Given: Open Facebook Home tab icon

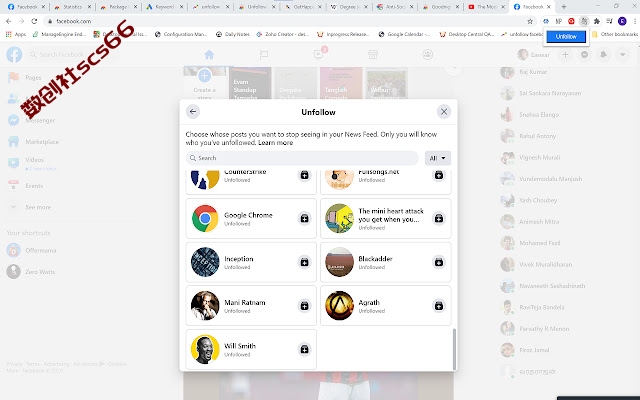Looking at the screenshot, I should [x=209, y=55].
